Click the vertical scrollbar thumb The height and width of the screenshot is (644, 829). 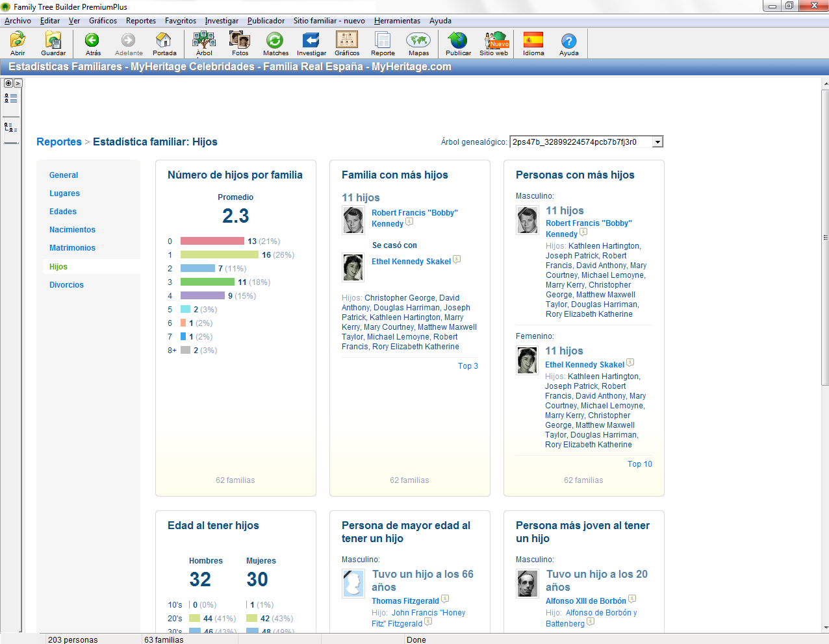click(825, 238)
